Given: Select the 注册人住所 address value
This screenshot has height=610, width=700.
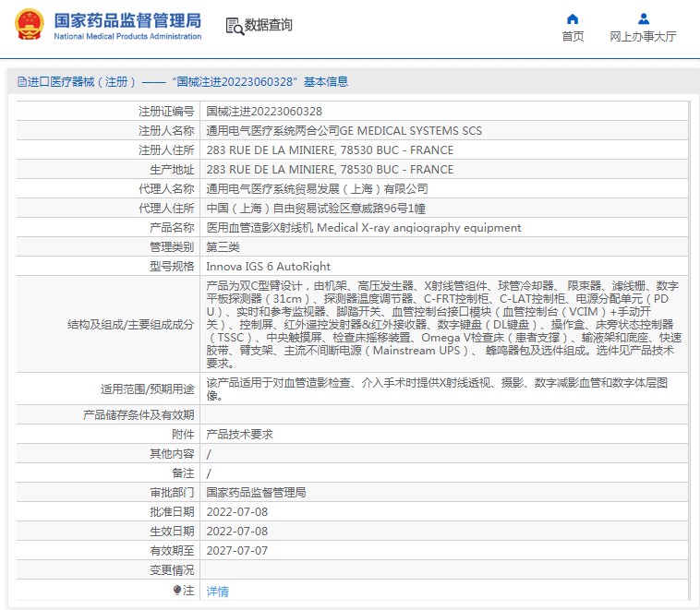Looking at the screenshot, I should (x=330, y=150).
